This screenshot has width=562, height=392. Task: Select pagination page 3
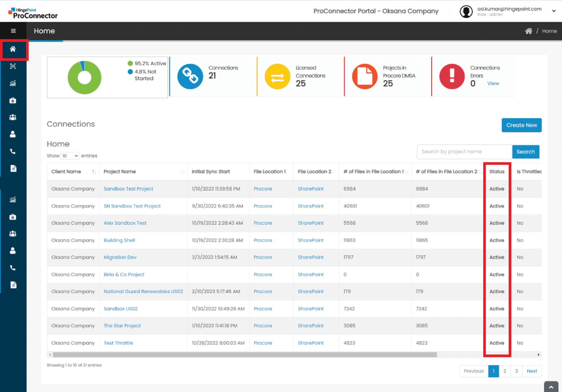[x=516, y=371]
